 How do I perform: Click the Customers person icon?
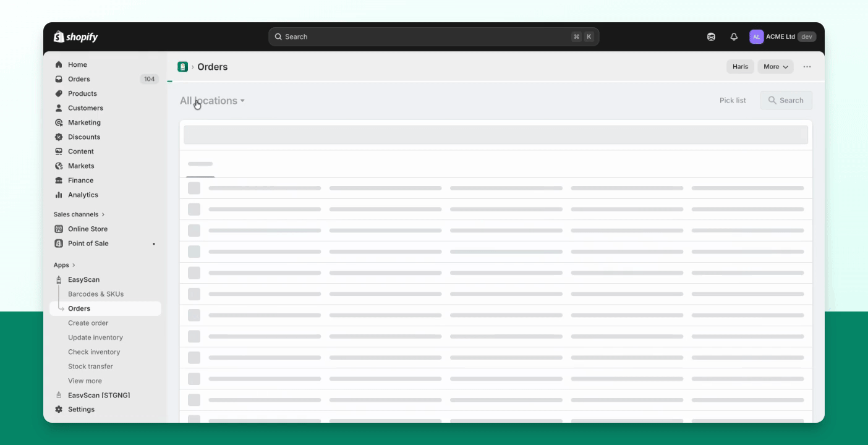(x=59, y=108)
